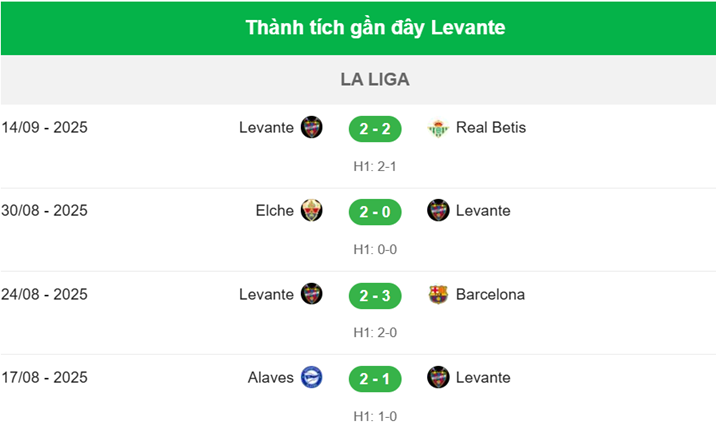The image size is (716, 434).
Task: Click the 14/09 - 2025 match date
Action: pyautogui.click(x=45, y=128)
